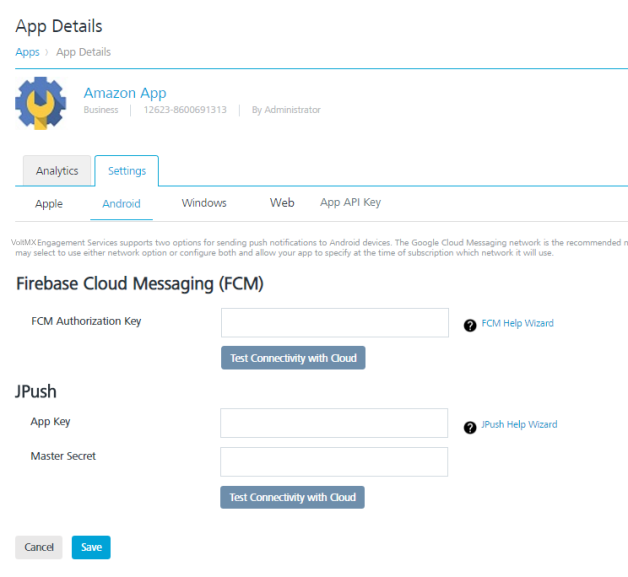The width and height of the screenshot is (628, 577).
Task: Open the JPush Help Wizard link
Action: (519, 424)
